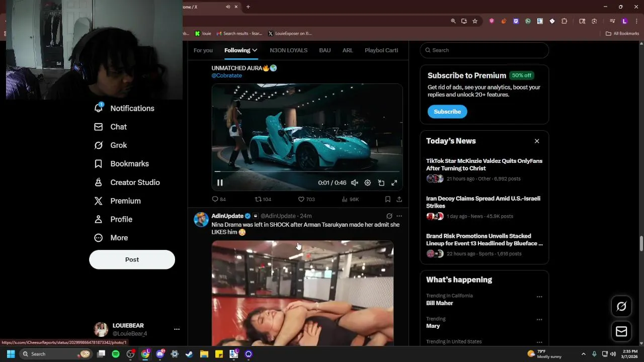
Task: Open Creator Studio
Action: 127,183
